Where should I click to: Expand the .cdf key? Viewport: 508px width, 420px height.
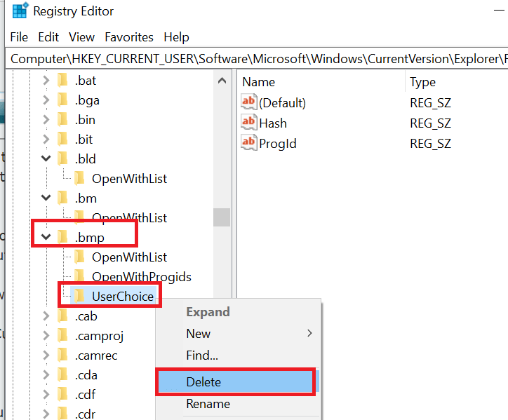coord(46,395)
